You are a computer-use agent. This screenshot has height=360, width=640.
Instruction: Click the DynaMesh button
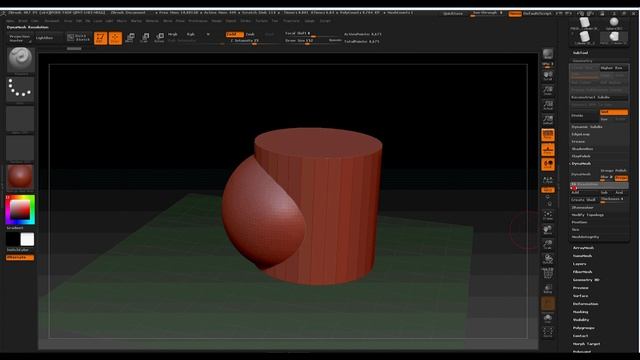584,174
